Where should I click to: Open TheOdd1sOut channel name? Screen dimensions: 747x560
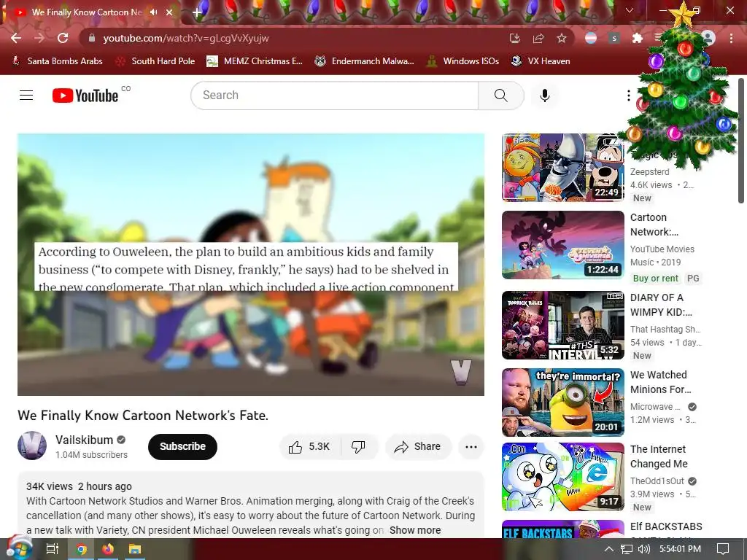coord(657,481)
